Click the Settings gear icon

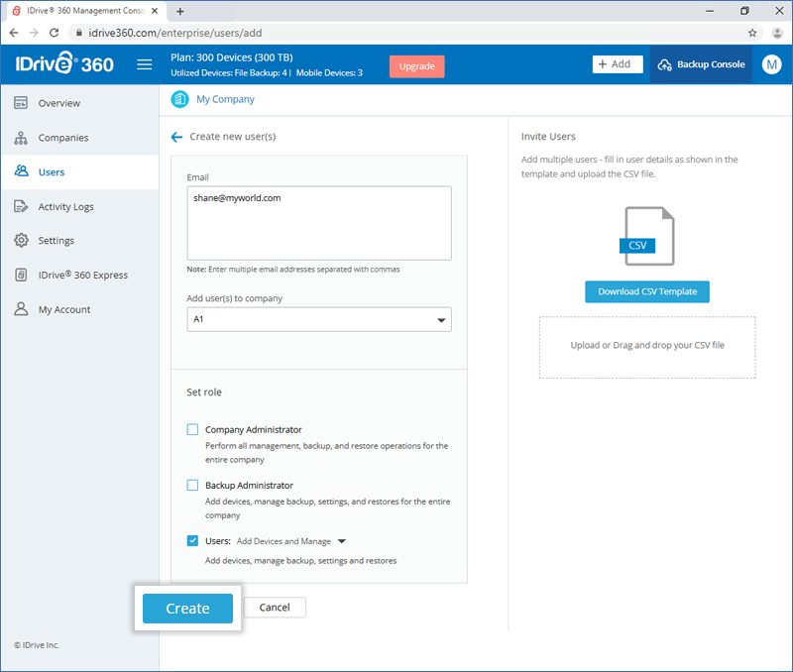click(x=21, y=240)
